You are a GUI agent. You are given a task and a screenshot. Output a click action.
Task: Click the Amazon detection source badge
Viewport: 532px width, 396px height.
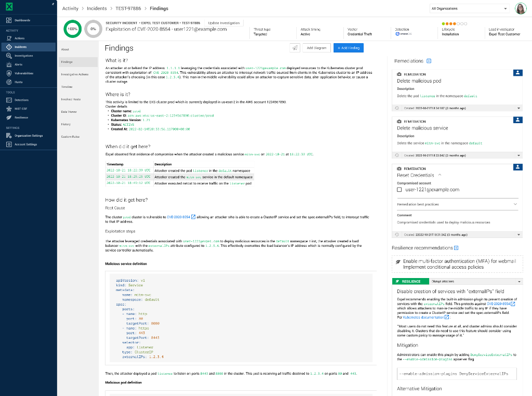click(403, 34)
